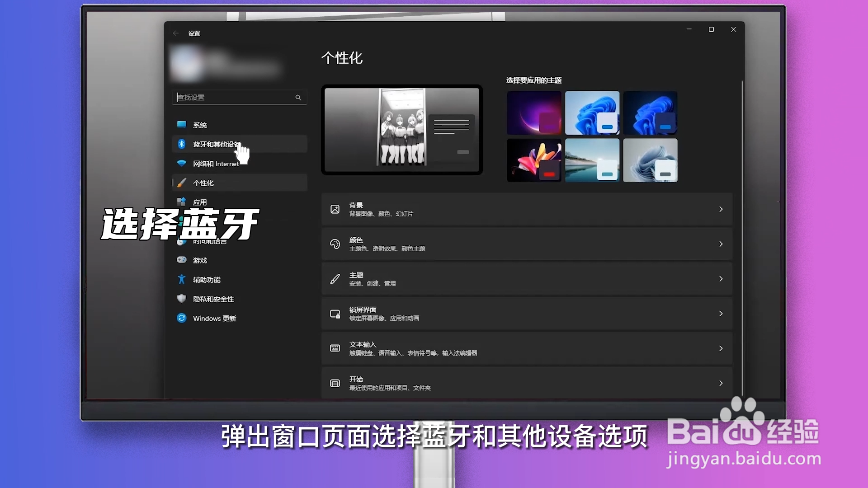The image size is (868, 488).
Task: Click the accessibility figure icon
Action: (x=182, y=279)
